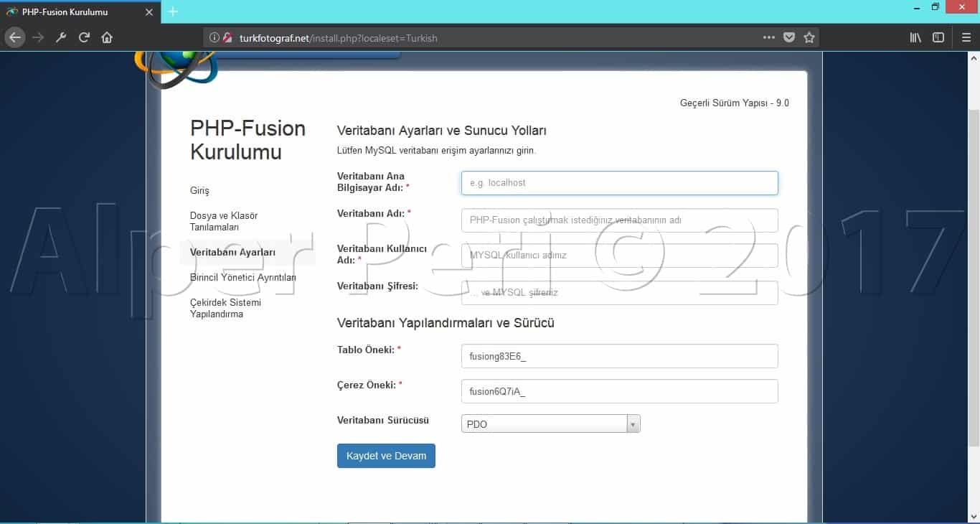Click the browser forward arrow
The image size is (980, 524).
pos(38,37)
